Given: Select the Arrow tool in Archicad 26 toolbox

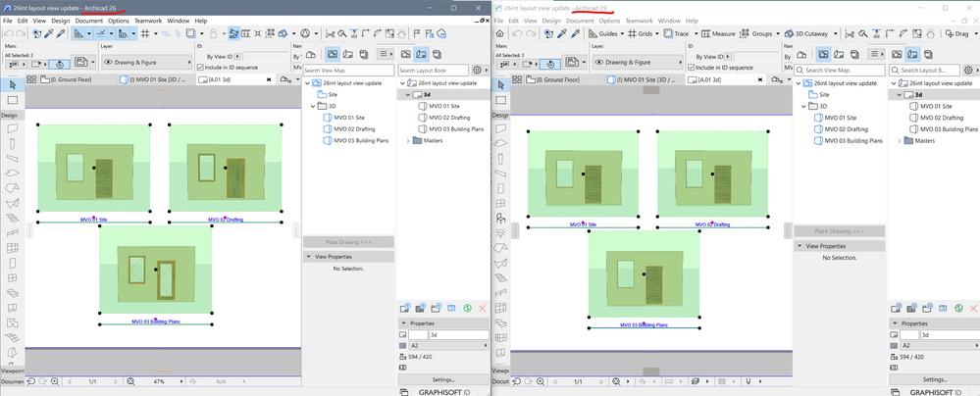Looking at the screenshot, I should [x=12, y=85].
